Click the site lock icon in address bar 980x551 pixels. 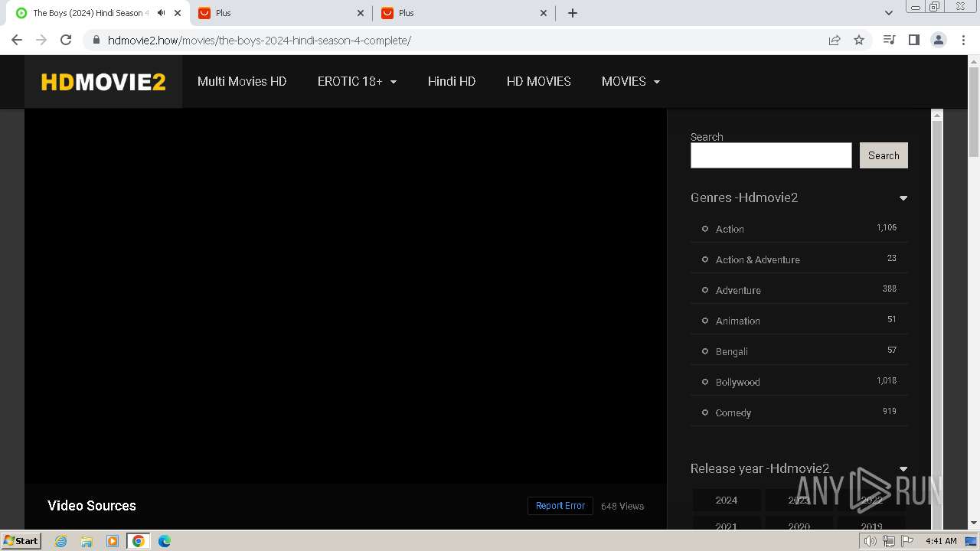[x=96, y=40]
